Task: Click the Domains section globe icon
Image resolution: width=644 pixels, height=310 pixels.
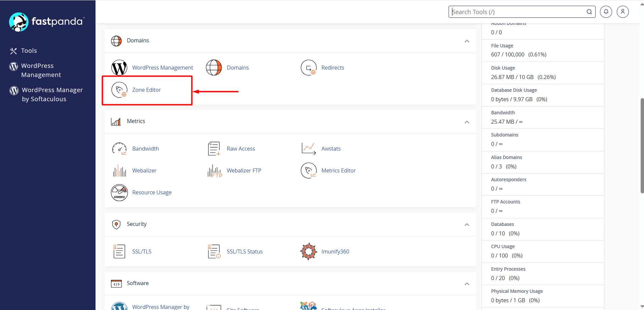Action: coord(116,41)
